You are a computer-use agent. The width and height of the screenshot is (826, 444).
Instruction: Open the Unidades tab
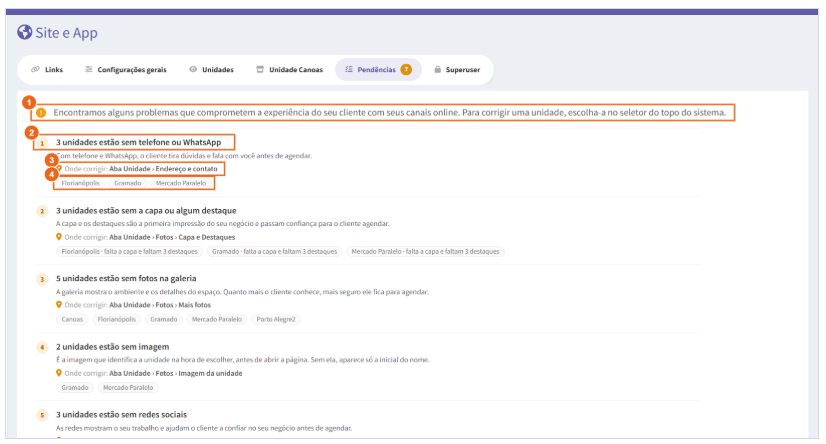pyautogui.click(x=211, y=70)
